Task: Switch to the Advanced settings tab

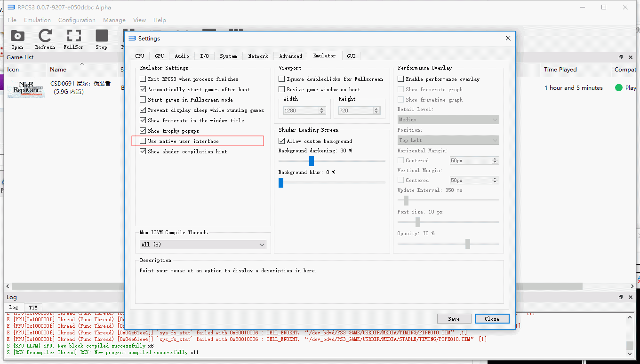Action: click(291, 56)
